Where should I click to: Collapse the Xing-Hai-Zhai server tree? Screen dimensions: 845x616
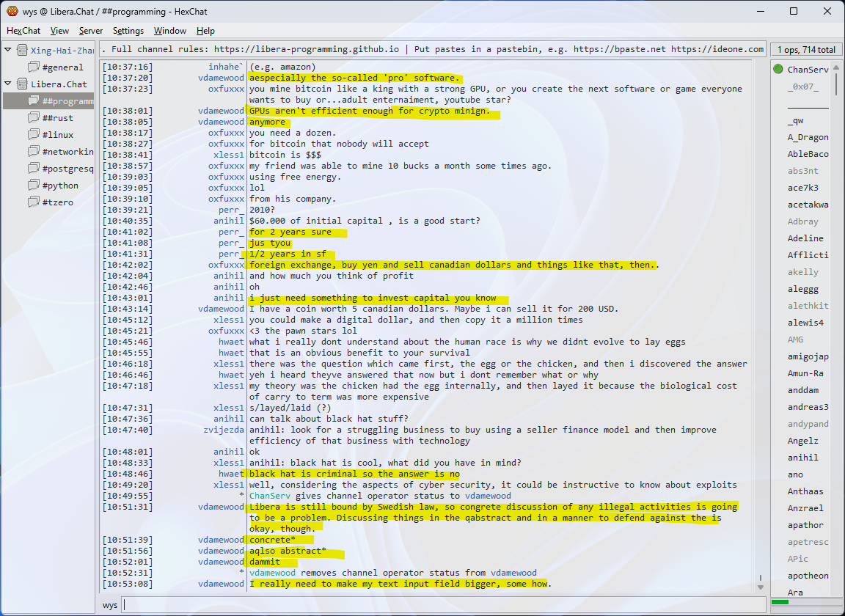(x=8, y=51)
